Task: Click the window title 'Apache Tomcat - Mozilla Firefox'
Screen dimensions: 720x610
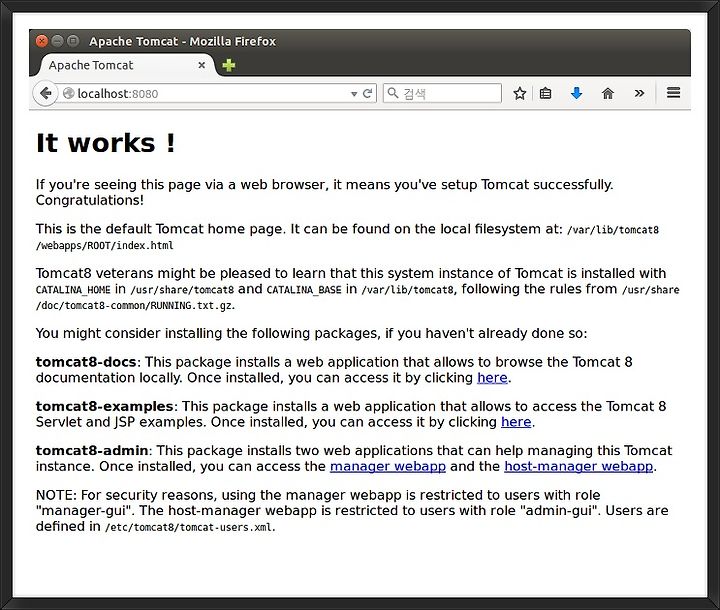Action: [x=182, y=41]
